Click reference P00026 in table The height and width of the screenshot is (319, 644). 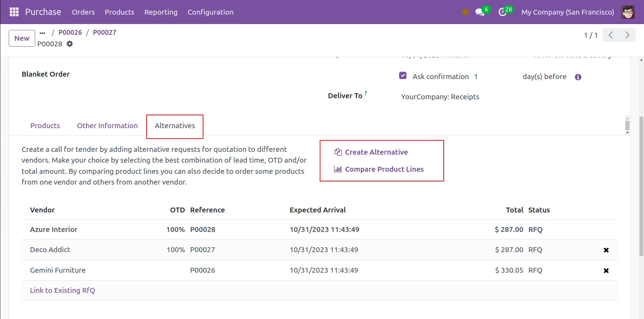(x=203, y=270)
